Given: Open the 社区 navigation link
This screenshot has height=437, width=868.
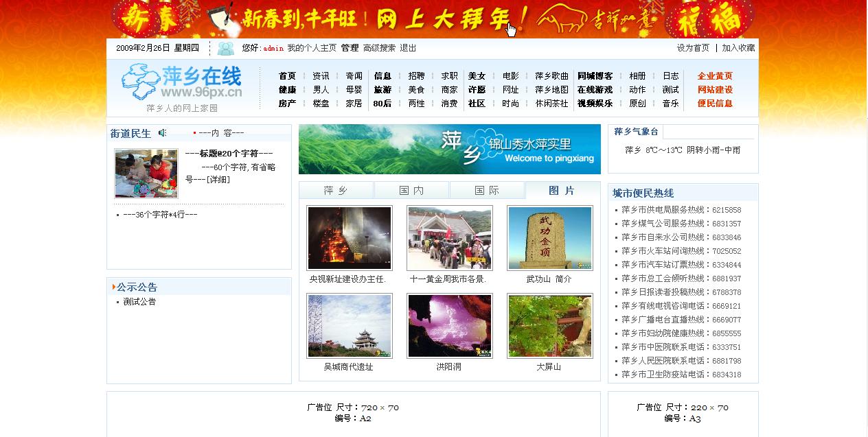Looking at the screenshot, I should point(477,104).
